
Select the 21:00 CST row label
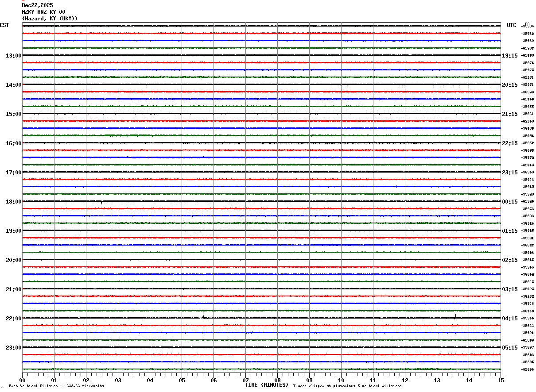pos(13,289)
